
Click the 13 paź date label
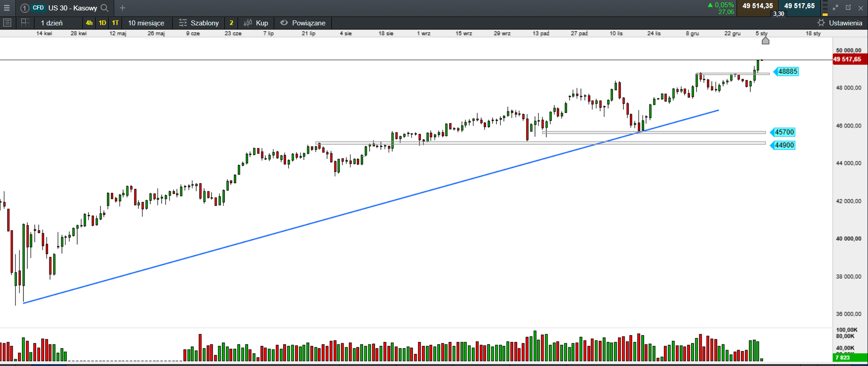541,33
